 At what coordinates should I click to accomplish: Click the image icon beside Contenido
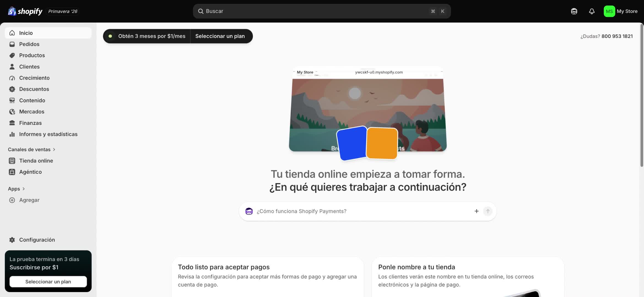click(12, 100)
